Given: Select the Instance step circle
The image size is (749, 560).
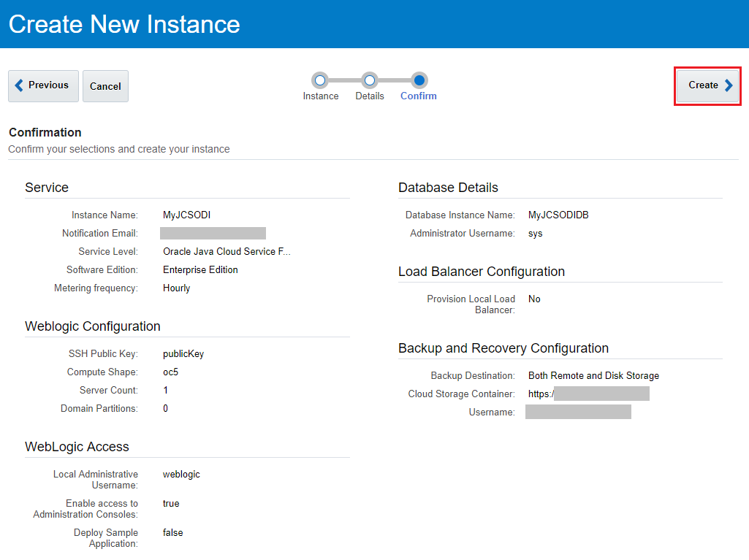Looking at the screenshot, I should [x=320, y=80].
